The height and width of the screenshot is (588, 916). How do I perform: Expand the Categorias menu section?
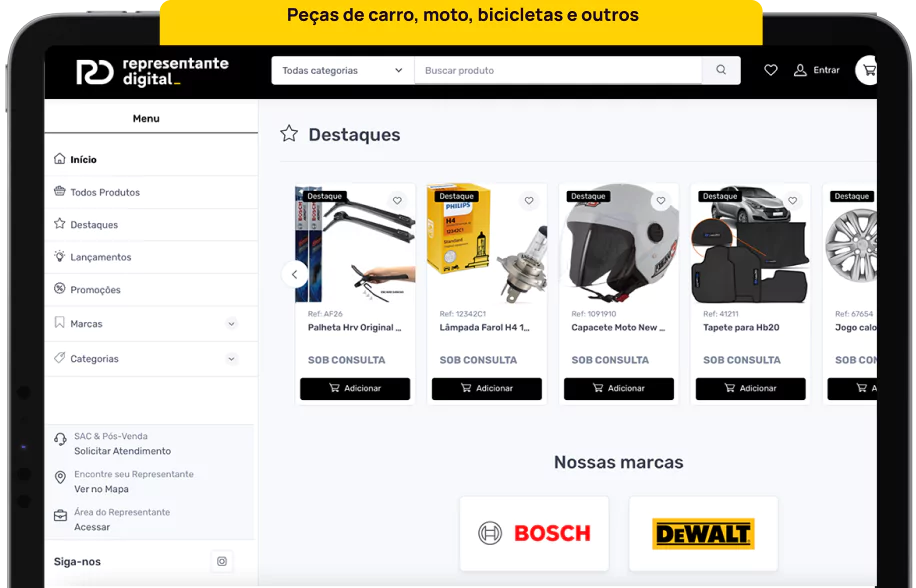click(231, 359)
